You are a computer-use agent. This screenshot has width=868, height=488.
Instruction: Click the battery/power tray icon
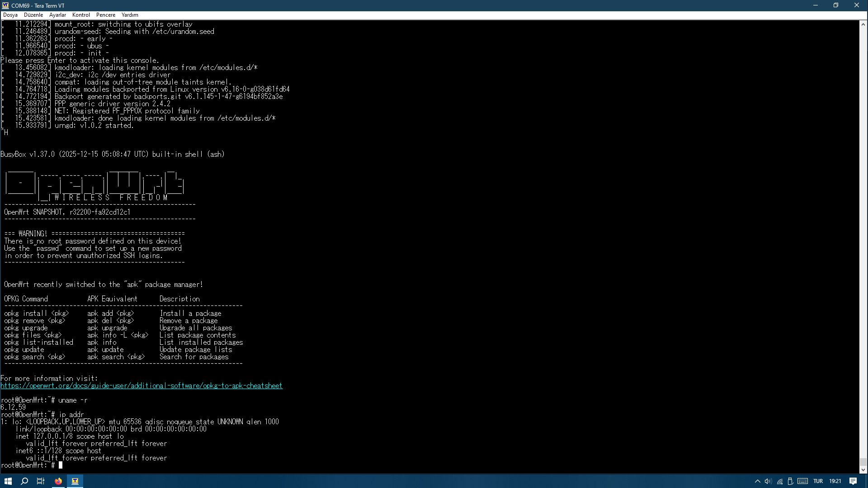click(x=790, y=481)
